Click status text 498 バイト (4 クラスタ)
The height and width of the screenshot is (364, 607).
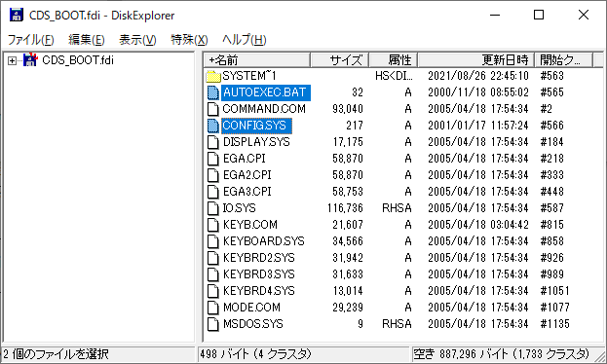click(x=255, y=354)
